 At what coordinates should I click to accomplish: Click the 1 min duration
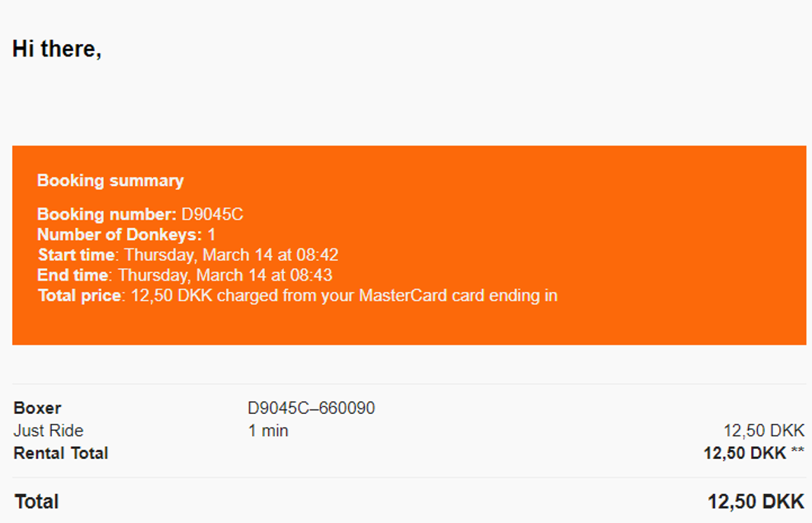[268, 431]
